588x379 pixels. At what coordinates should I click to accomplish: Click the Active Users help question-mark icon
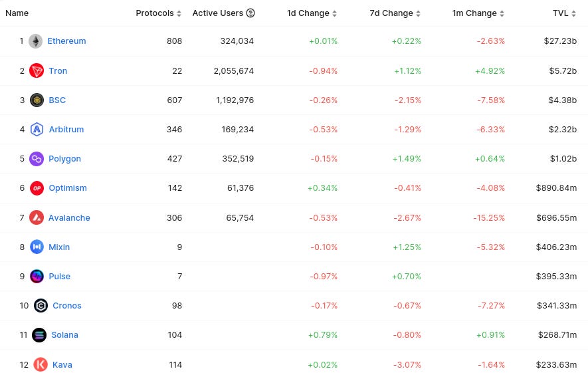click(x=250, y=13)
